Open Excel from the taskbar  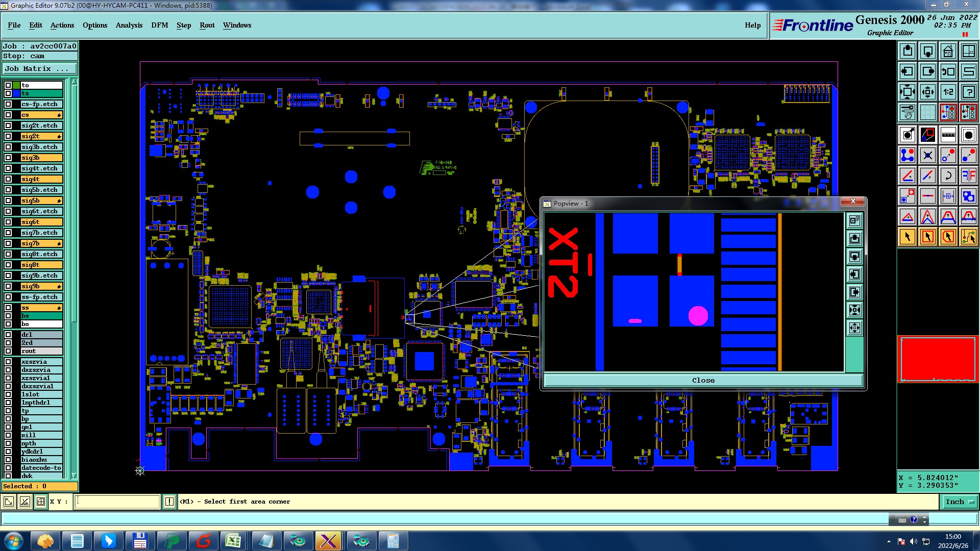233,541
